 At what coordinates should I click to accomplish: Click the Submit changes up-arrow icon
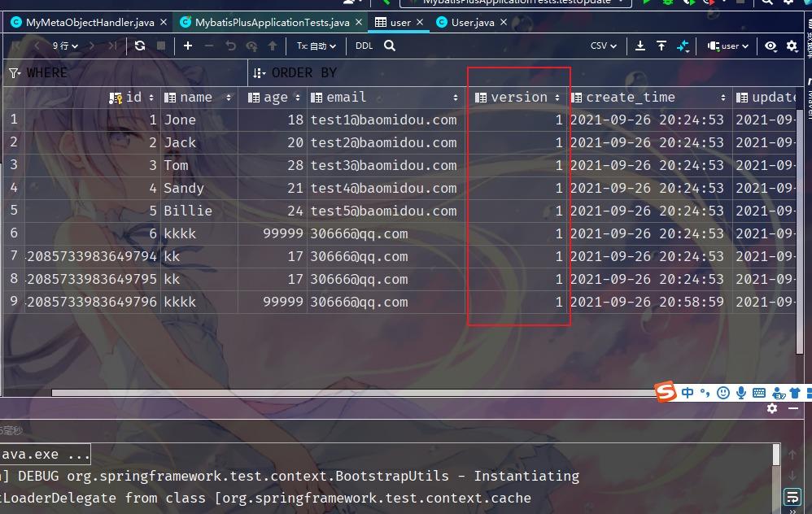(x=273, y=46)
